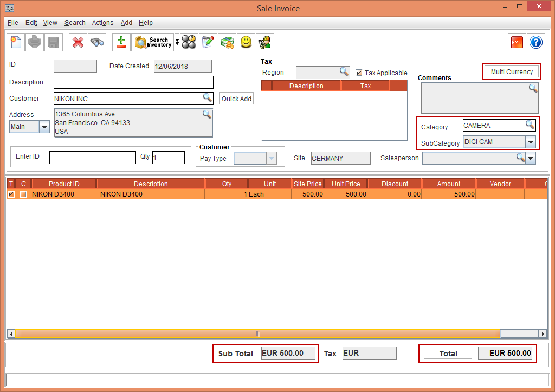Open the Actions menu

(x=102, y=23)
